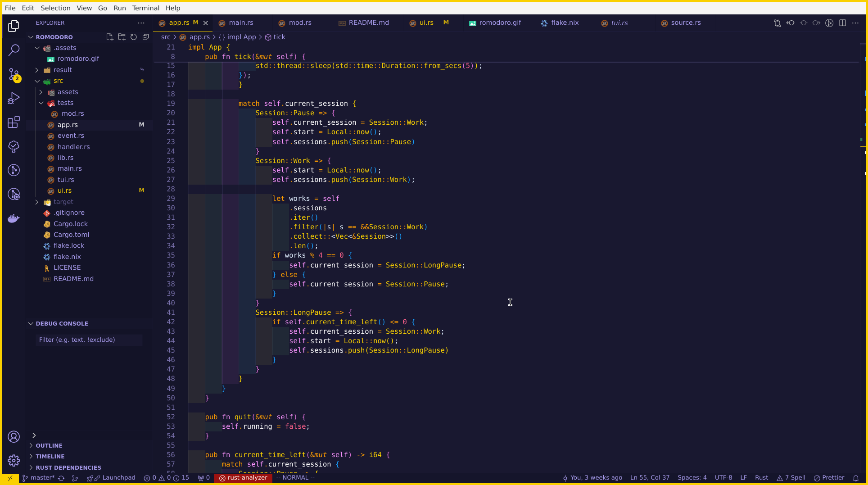The image size is (868, 485).
Task: Open the Docker view in activity bar
Action: pyautogui.click(x=14, y=218)
